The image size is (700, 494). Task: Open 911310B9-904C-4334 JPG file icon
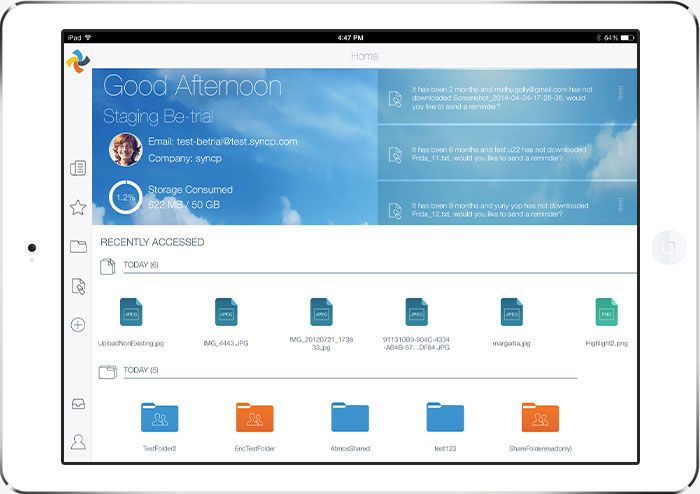coord(417,312)
